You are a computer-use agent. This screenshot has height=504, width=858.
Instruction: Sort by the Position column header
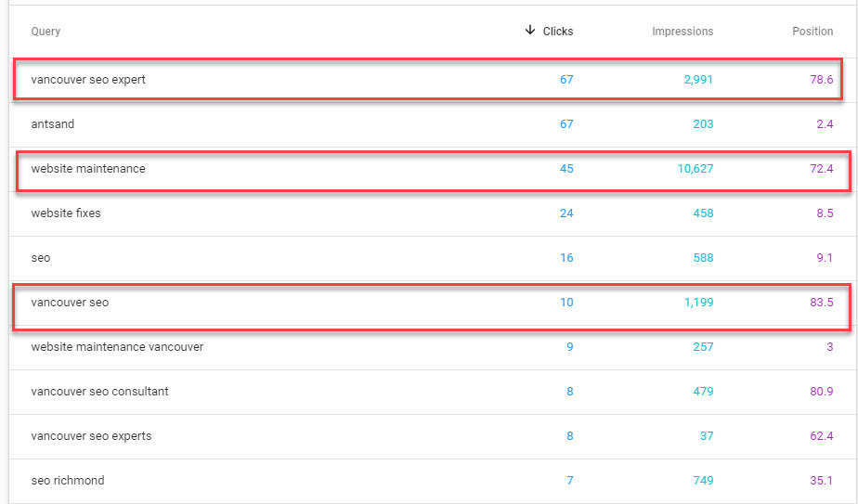812,32
